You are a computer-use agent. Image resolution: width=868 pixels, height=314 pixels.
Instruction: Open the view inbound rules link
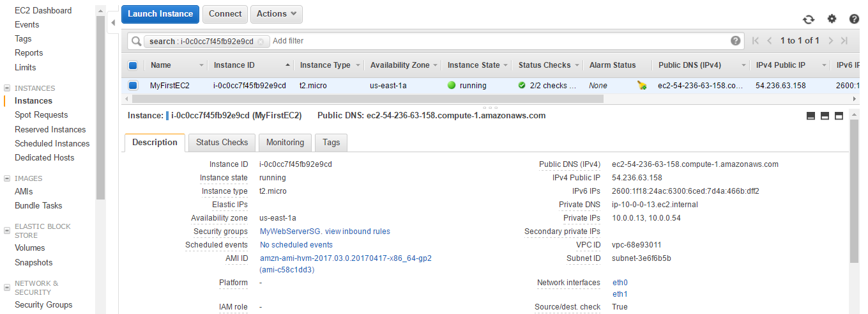[358, 232]
